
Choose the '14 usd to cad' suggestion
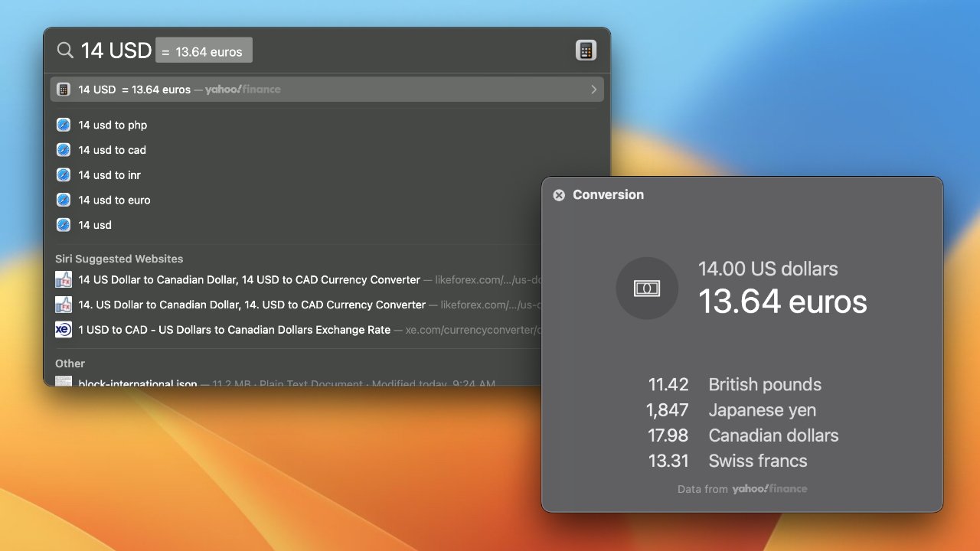point(112,150)
